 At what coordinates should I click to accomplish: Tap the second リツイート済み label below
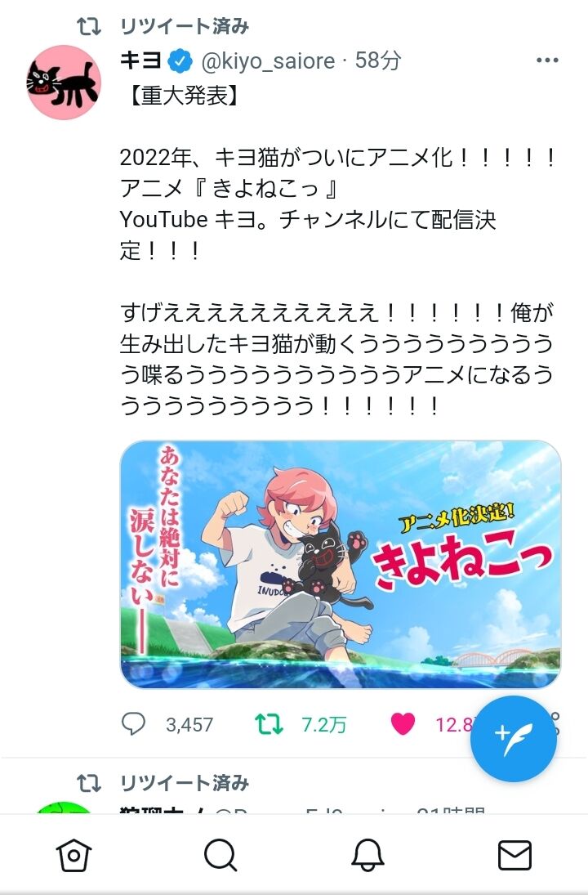185,783
